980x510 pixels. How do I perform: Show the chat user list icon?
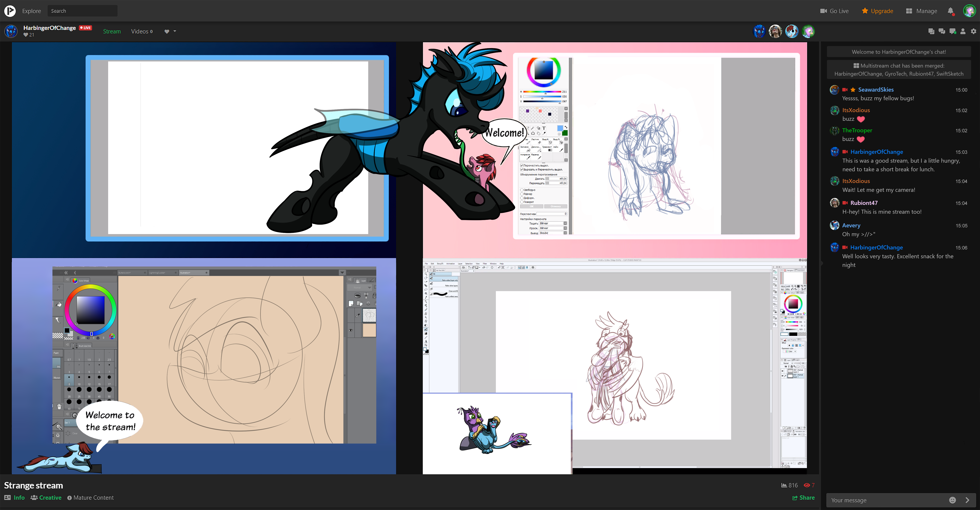coord(963,31)
